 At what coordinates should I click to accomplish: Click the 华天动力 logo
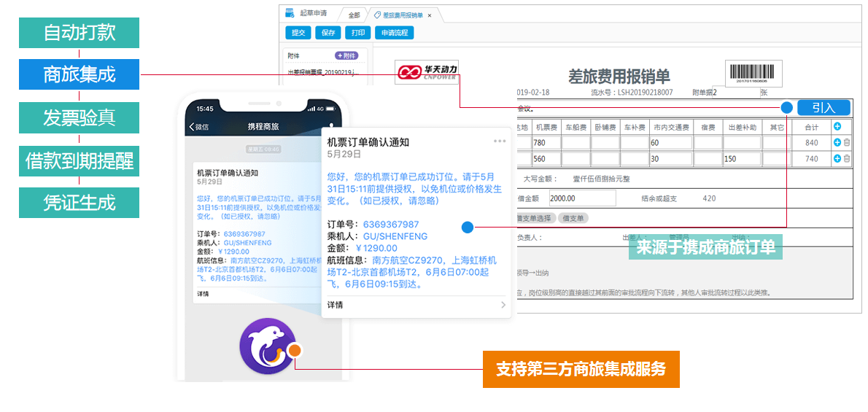(426, 72)
